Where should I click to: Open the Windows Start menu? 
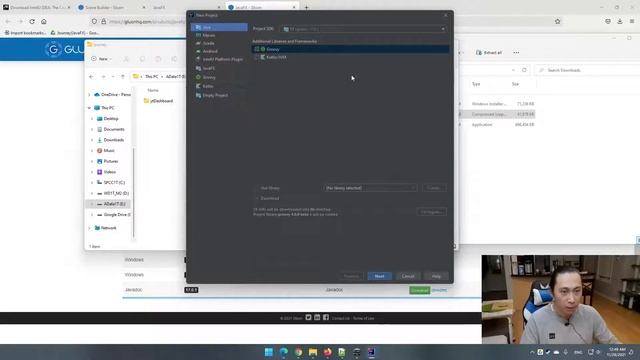click(x=269, y=352)
